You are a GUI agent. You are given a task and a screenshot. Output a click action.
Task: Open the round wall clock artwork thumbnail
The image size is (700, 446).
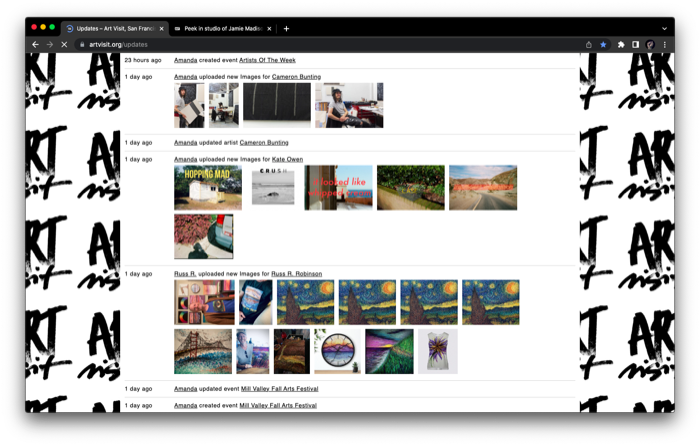pos(338,351)
